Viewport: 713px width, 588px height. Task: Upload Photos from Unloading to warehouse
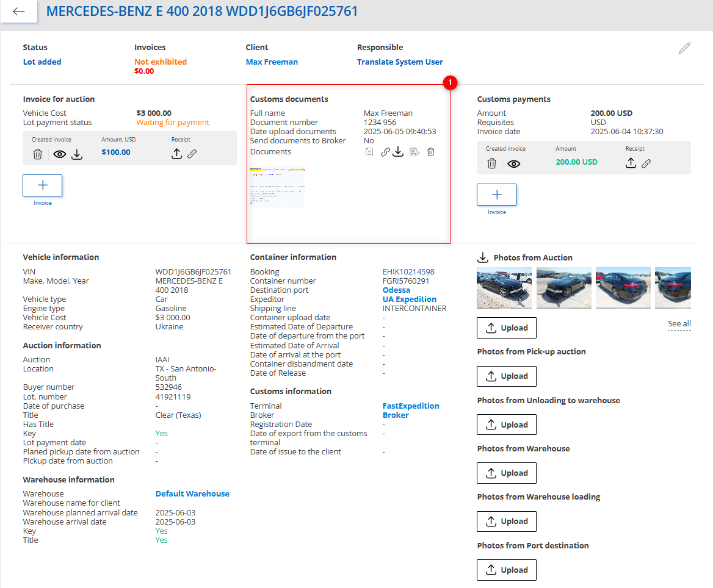(507, 425)
